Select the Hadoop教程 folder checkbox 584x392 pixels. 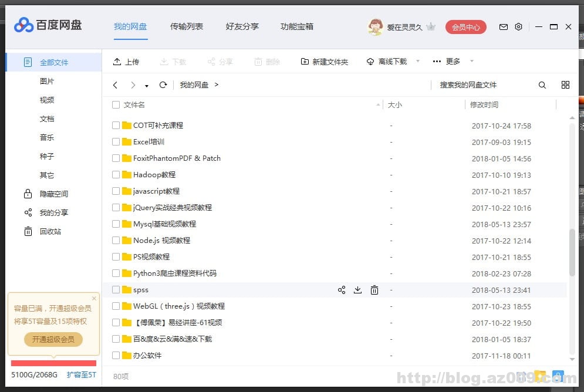[116, 175]
